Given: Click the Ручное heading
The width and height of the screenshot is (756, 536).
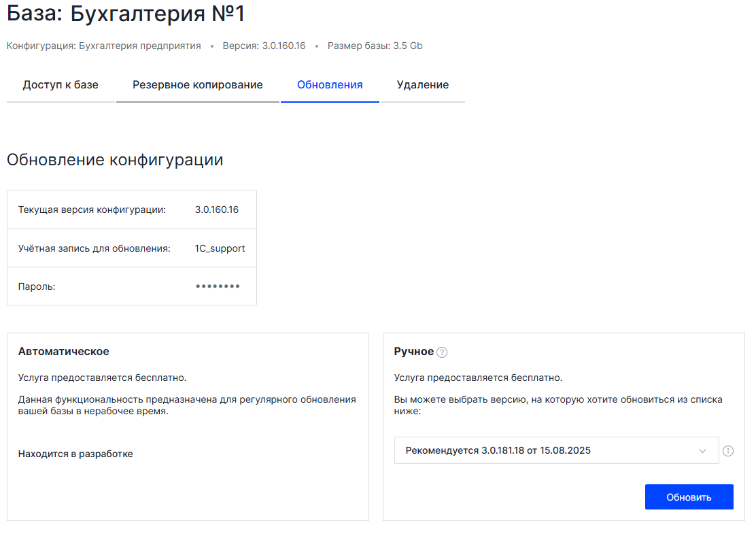Looking at the screenshot, I should click(x=413, y=352).
